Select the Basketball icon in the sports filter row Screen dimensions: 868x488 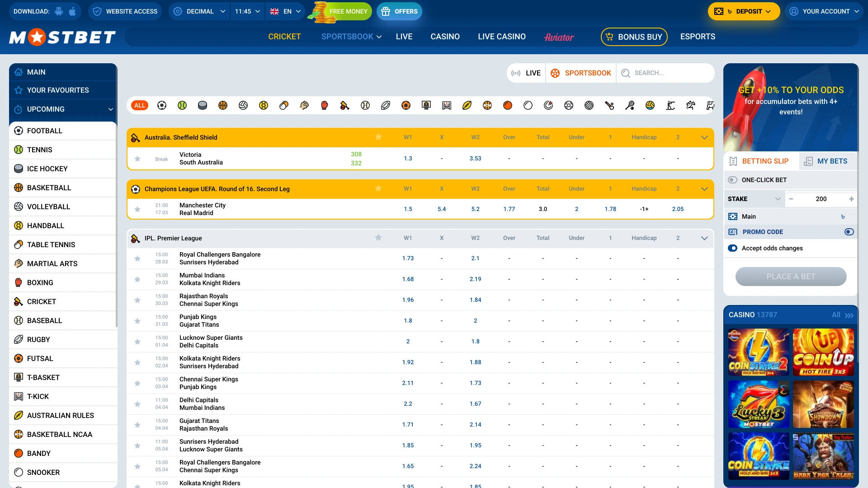point(222,105)
